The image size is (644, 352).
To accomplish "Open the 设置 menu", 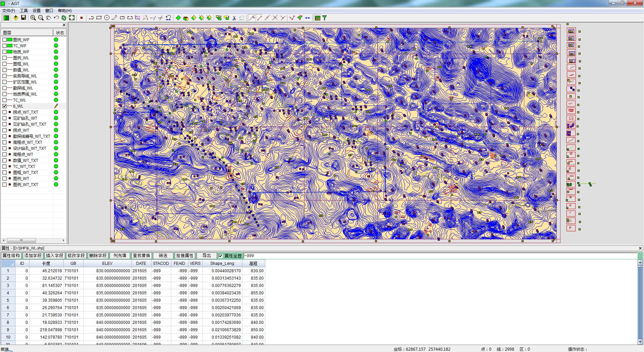I will pyautogui.click(x=37, y=10).
